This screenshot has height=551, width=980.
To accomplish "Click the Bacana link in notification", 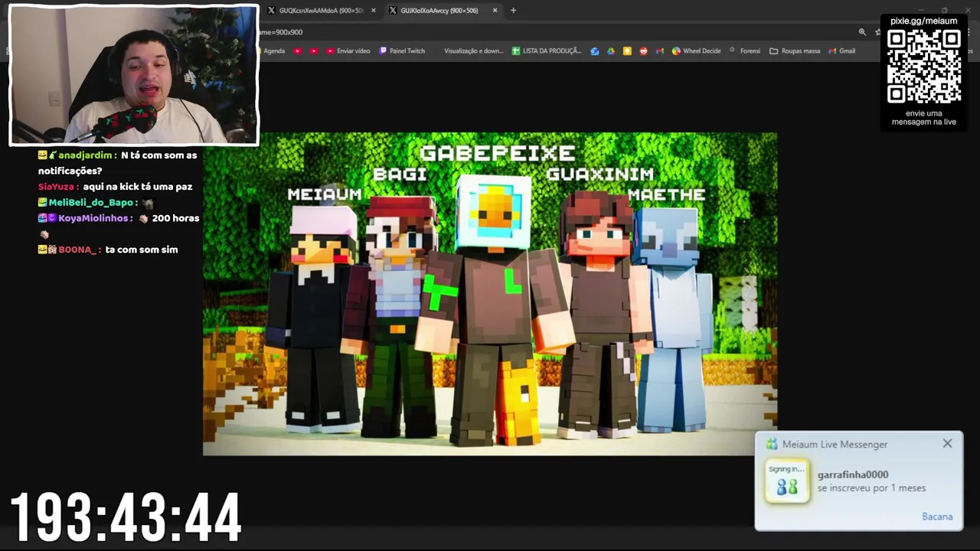I will coord(937,517).
